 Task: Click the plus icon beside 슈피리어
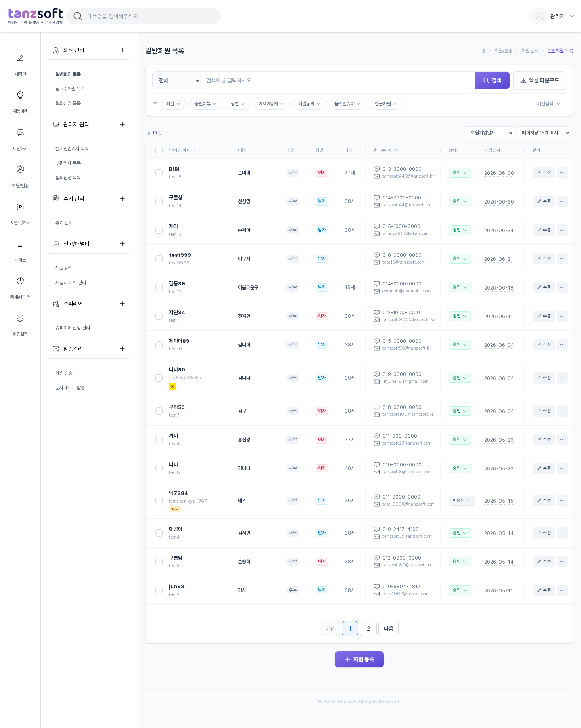[x=122, y=304]
